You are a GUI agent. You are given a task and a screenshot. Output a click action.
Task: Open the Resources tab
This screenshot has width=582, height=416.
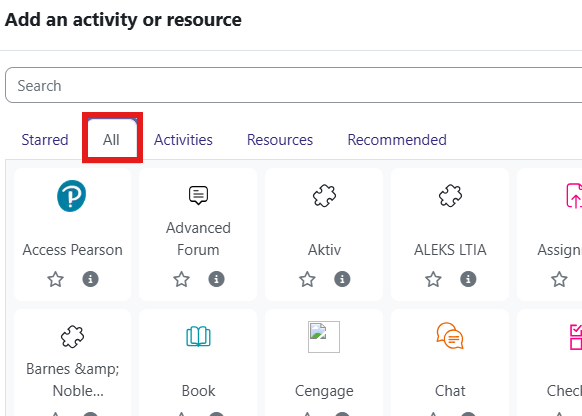click(x=280, y=140)
